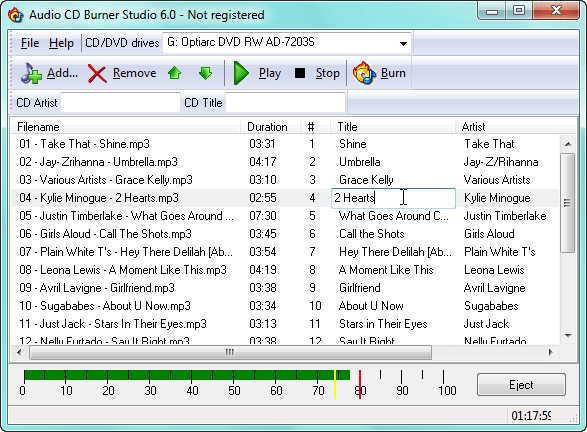
Task: Sort by Title column header
Action: pos(393,127)
